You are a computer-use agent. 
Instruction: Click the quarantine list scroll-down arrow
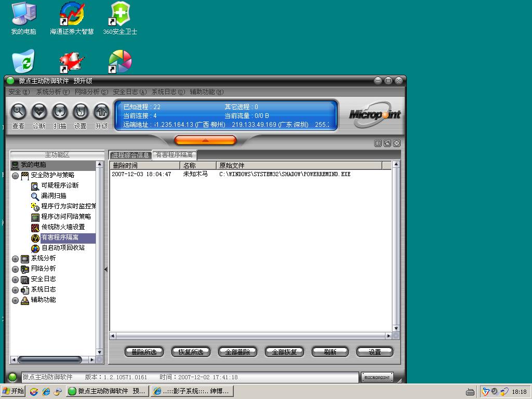click(x=396, y=328)
